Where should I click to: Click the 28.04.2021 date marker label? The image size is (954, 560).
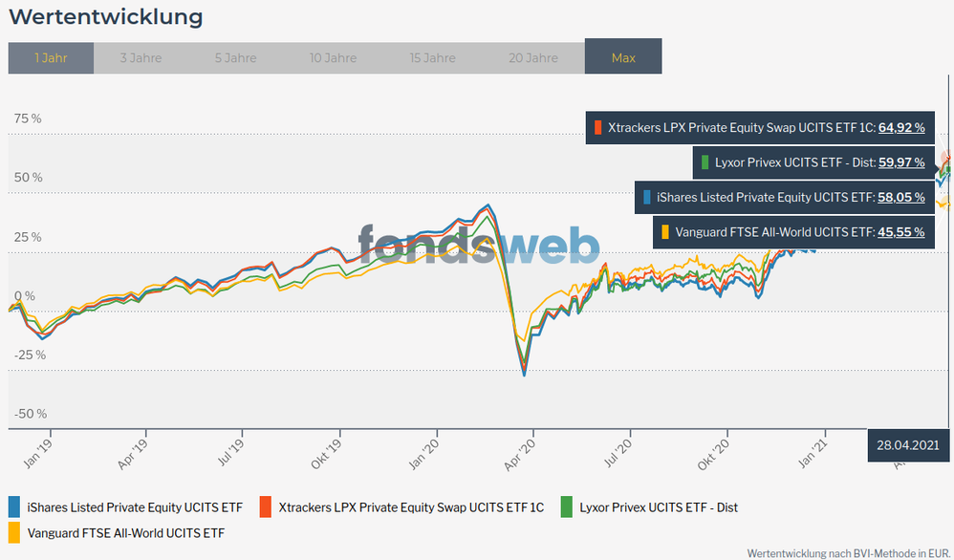point(907,445)
